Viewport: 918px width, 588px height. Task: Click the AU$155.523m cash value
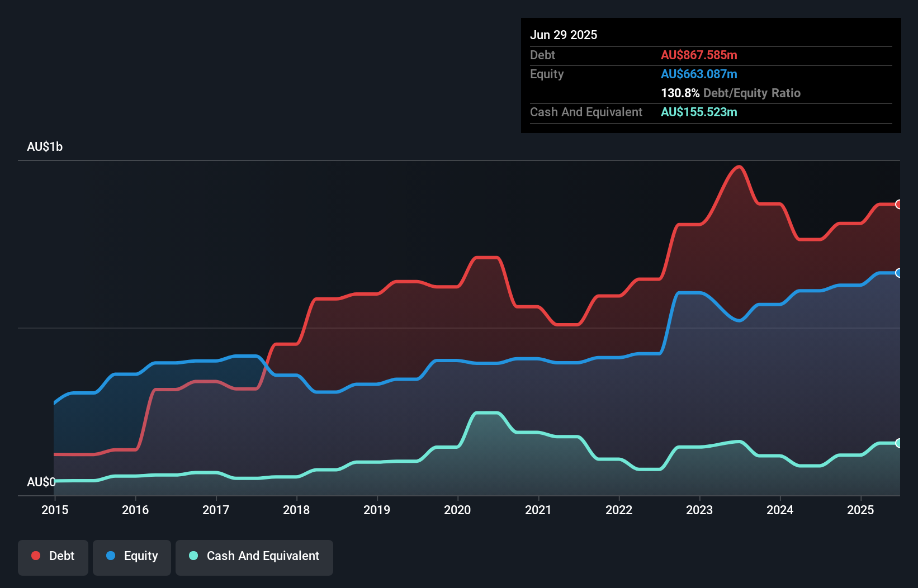(x=699, y=112)
